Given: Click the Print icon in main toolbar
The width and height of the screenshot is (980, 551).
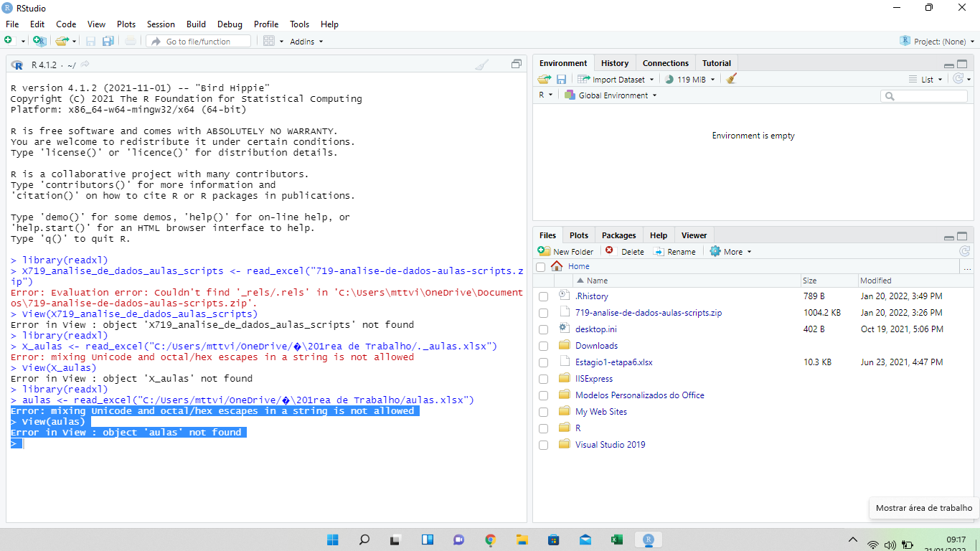Looking at the screenshot, I should point(130,41).
